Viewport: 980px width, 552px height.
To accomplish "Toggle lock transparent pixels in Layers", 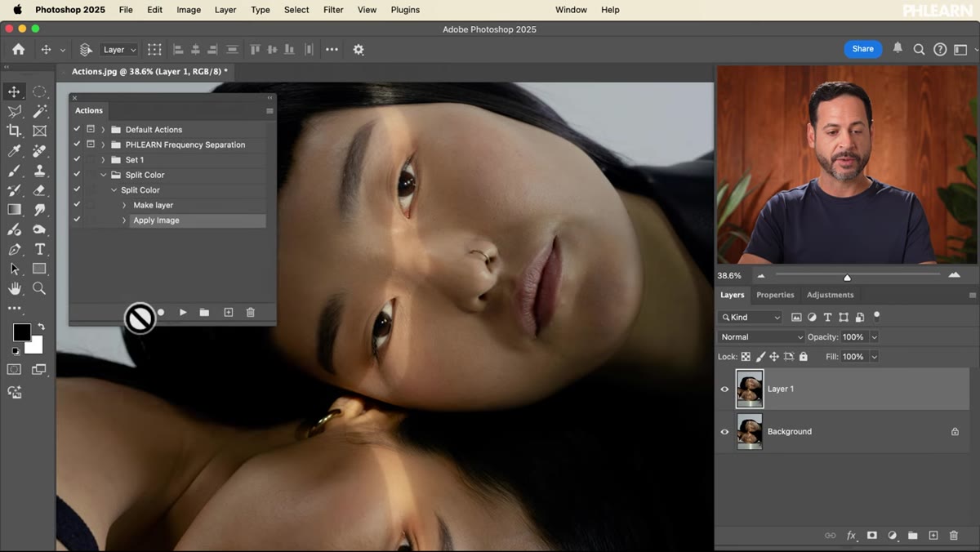I will tap(746, 357).
